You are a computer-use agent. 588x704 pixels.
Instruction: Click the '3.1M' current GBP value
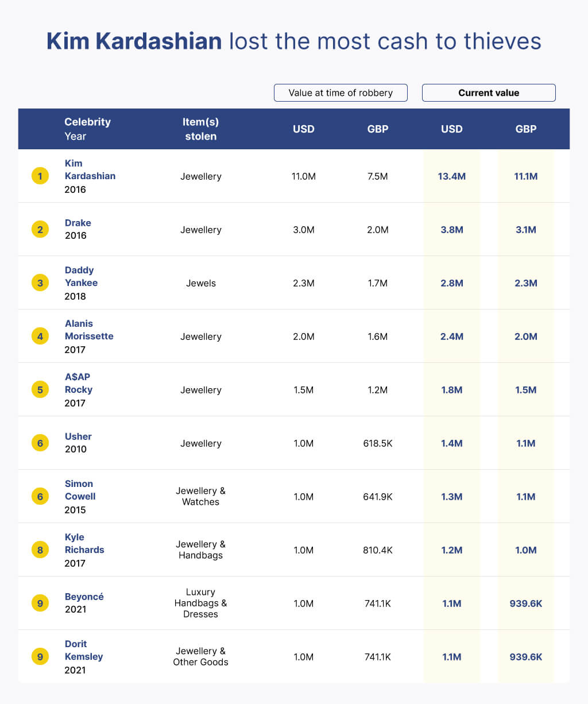click(x=526, y=230)
